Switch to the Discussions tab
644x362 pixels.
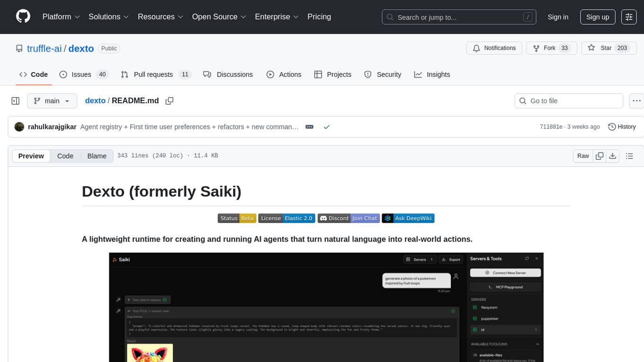[228, 74]
